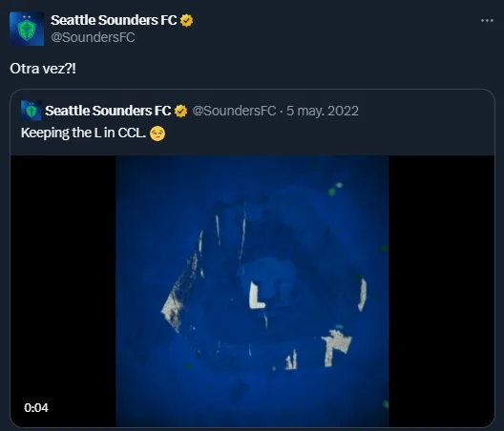Click the small avatar in the quoted tweet

[x=31, y=111]
